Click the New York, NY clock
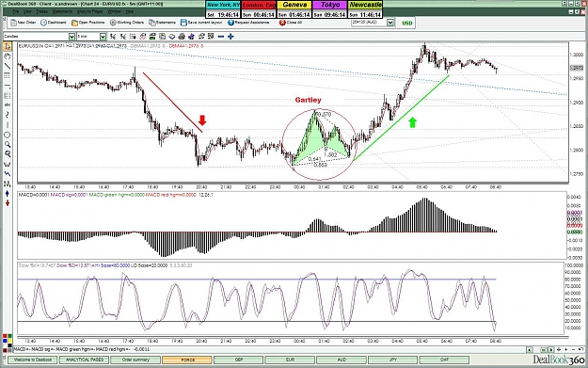Viewport: 588px width, 368px height. [x=223, y=9]
